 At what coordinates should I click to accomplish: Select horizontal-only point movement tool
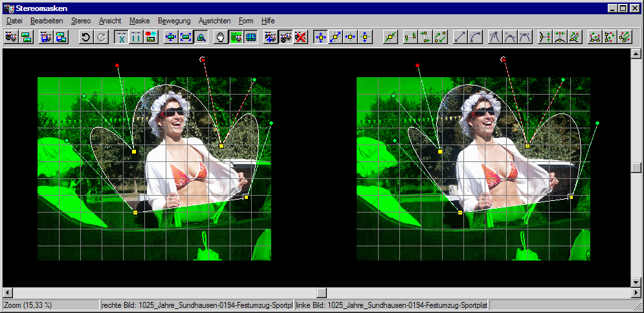pyautogui.click(x=350, y=38)
